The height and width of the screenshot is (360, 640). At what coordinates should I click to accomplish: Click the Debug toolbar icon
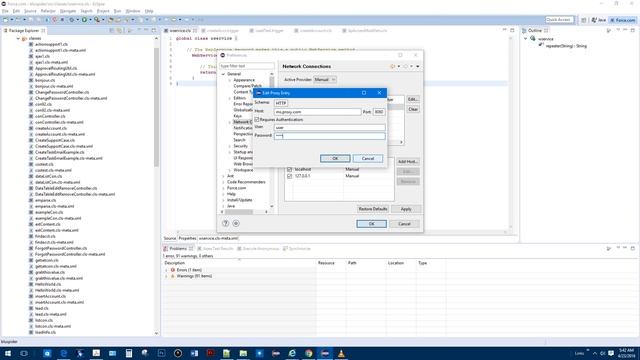(x=72, y=20)
